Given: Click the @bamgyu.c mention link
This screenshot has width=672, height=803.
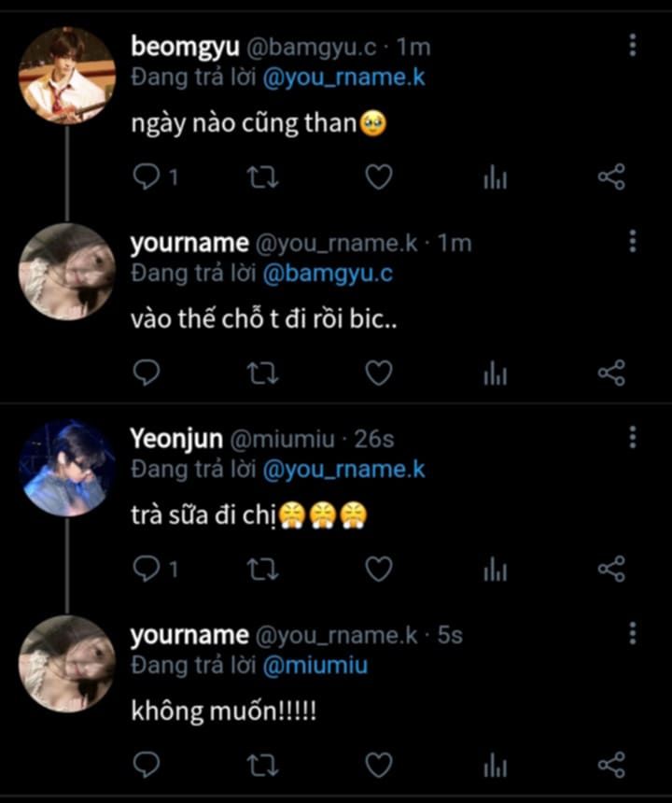Looking at the screenshot, I should (328, 274).
